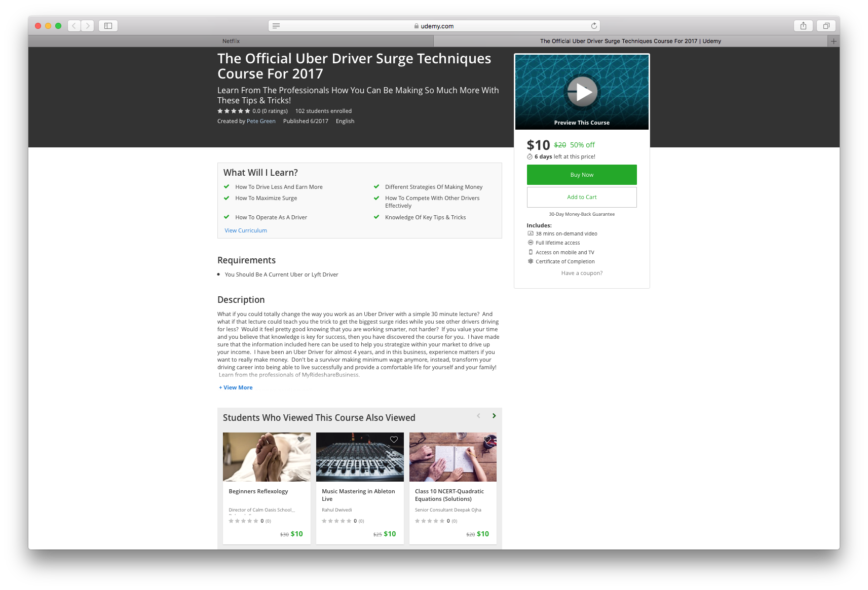Show previous related courses with left chevron

coord(478,416)
